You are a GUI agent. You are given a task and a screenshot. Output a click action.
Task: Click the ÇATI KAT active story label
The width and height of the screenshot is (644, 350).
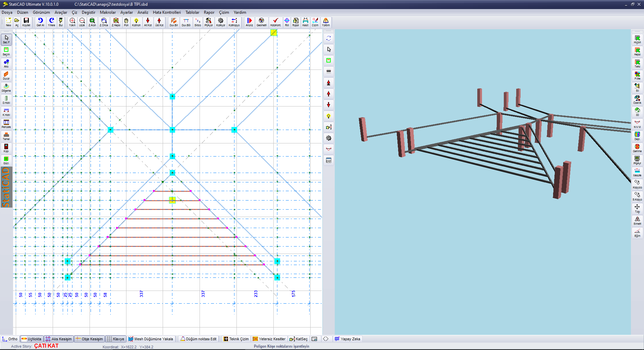coord(46,346)
